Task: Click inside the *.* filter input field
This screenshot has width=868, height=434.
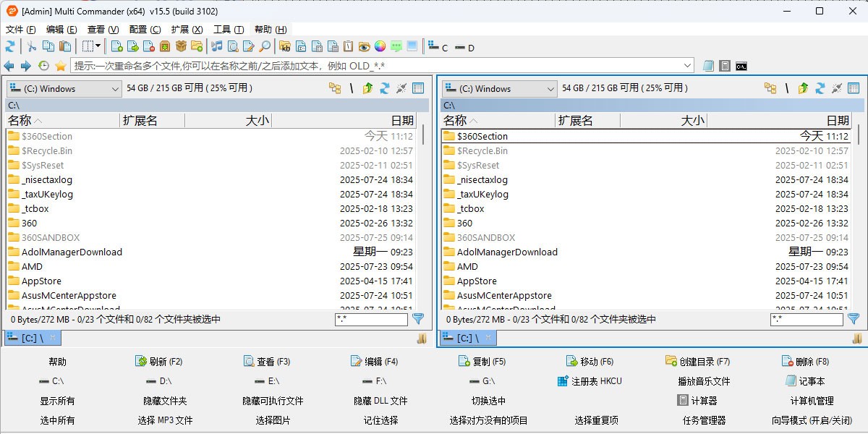Action: [x=371, y=319]
